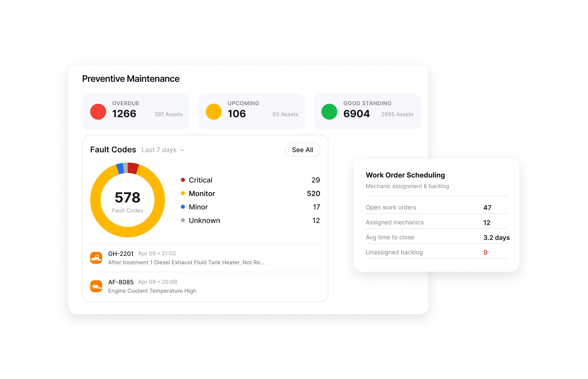
Task: Click the Work Order Scheduling title
Action: coord(405,175)
